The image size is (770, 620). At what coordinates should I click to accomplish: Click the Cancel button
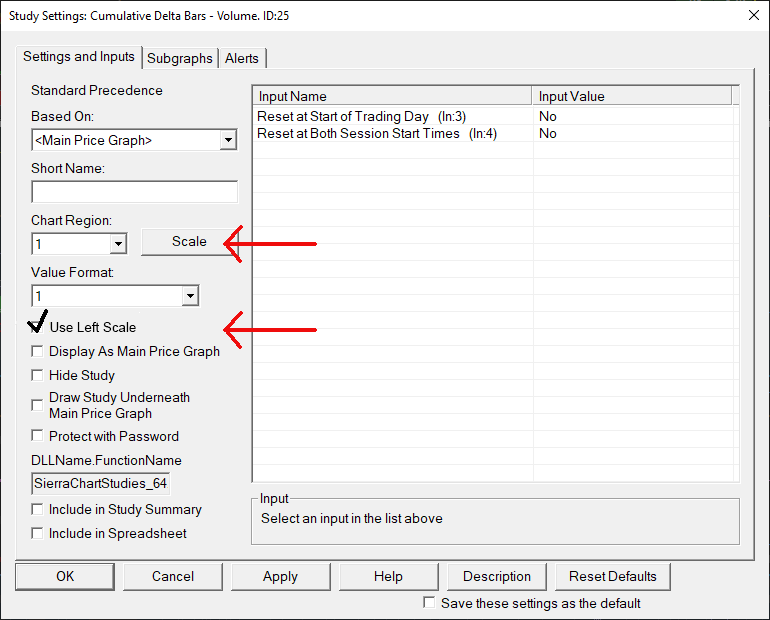click(173, 576)
